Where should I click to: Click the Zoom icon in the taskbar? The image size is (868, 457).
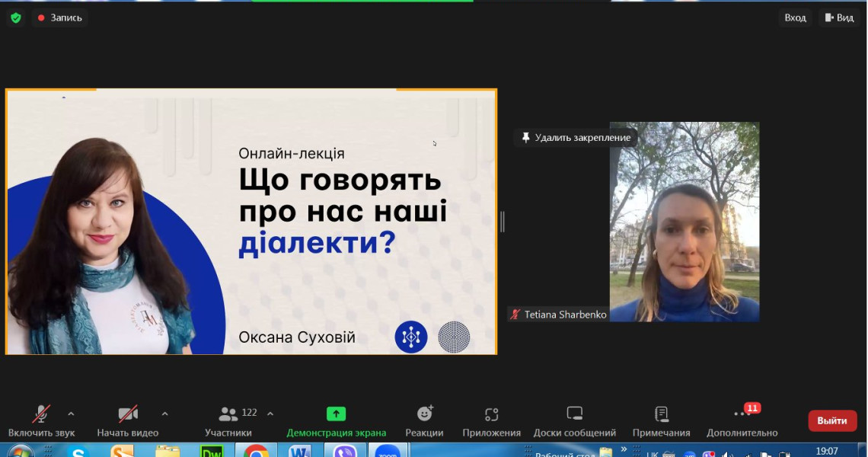click(x=388, y=452)
